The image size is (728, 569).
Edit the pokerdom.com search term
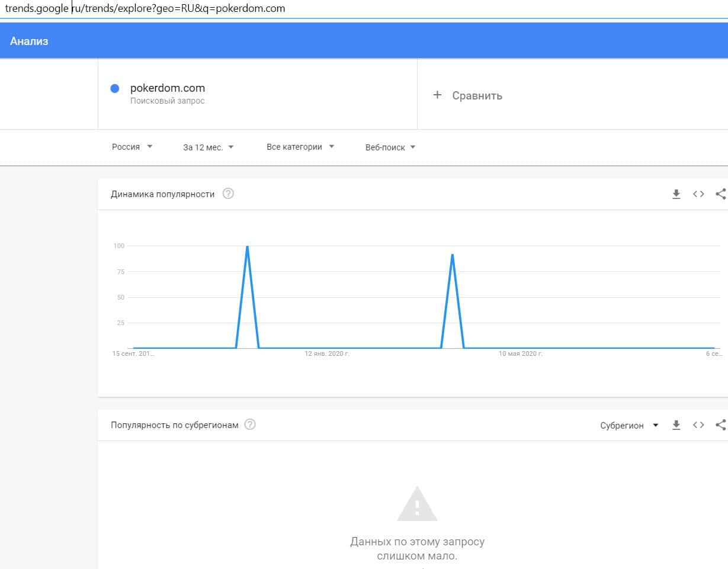point(168,88)
